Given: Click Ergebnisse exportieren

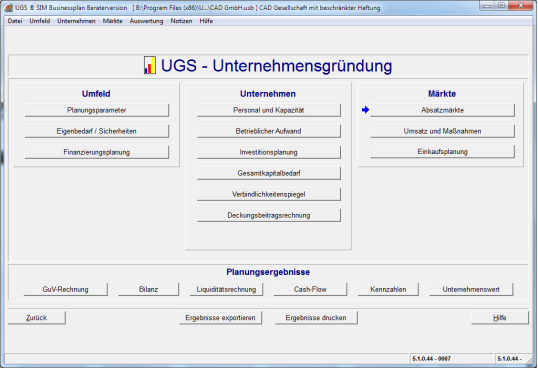Looking at the screenshot, I should pos(220,318).
